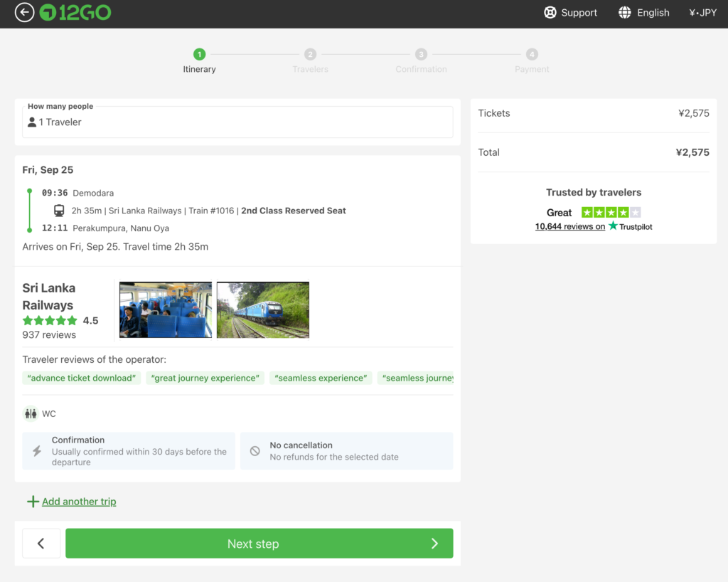Click the plus icon beside Add another trip
Viewport: 728px width, 582px height.
click(x=33, y=502)
